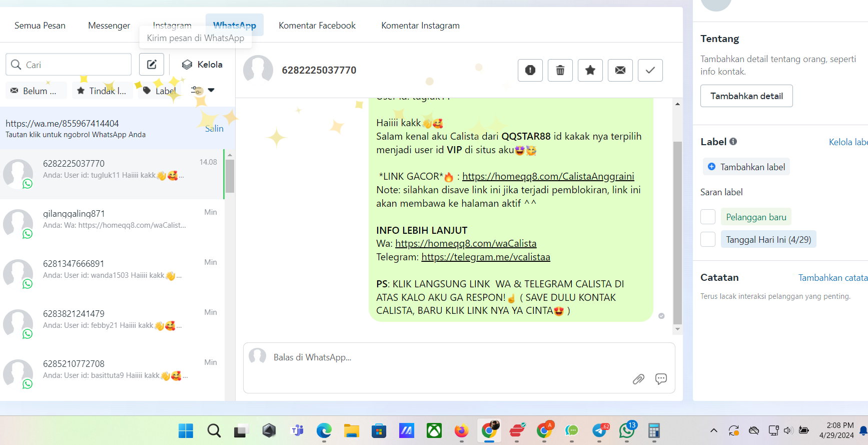Expand filter dropdown arrow next to Label
This screenshot has height=445, width=868.
pyautogui.click(x=211, y=90)
